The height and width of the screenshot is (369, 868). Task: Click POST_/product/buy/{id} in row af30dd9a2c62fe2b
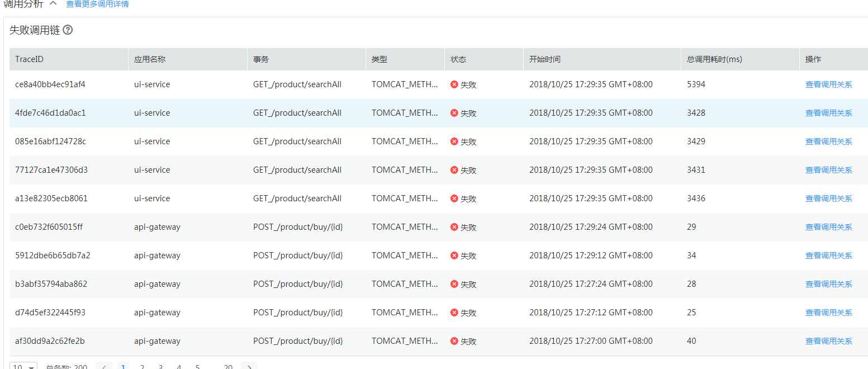pyautogui.click(x=298, y=341)
